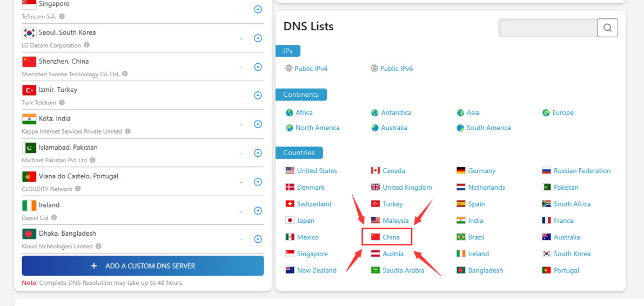This screenshot has height=306, width=644.
Task: Click the locate circle for Shenzhen, China
Action: [x=258, y=67]
